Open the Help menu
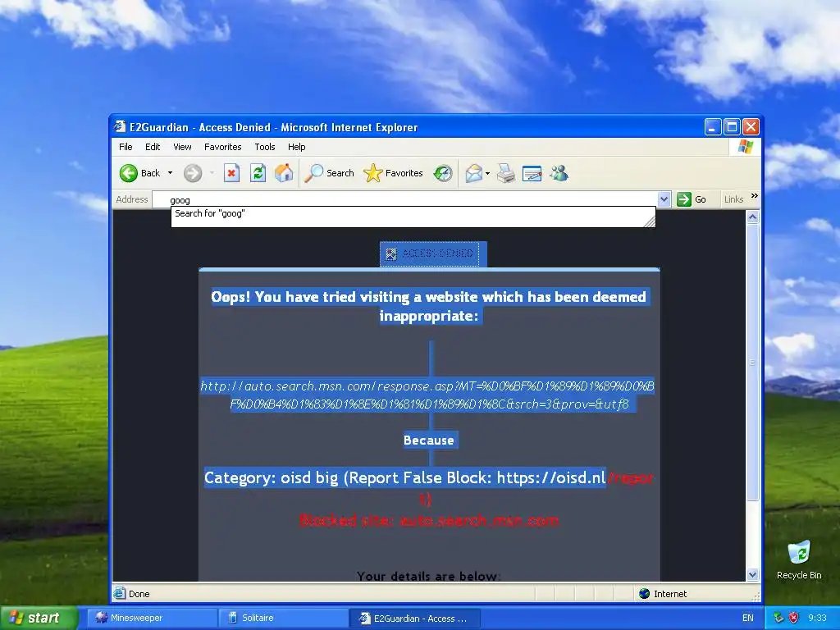840x630 pixels. click(x=296, y=147)
